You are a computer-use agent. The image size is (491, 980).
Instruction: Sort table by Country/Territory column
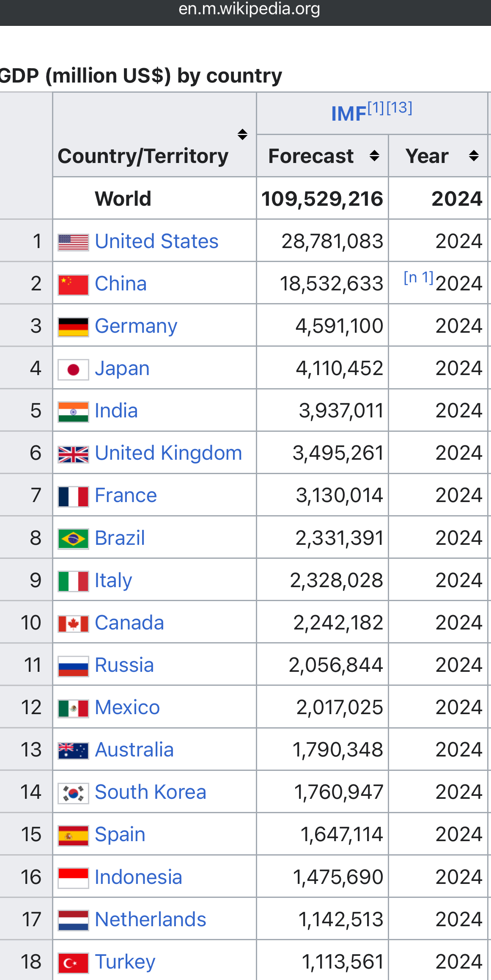click(242, 135)
